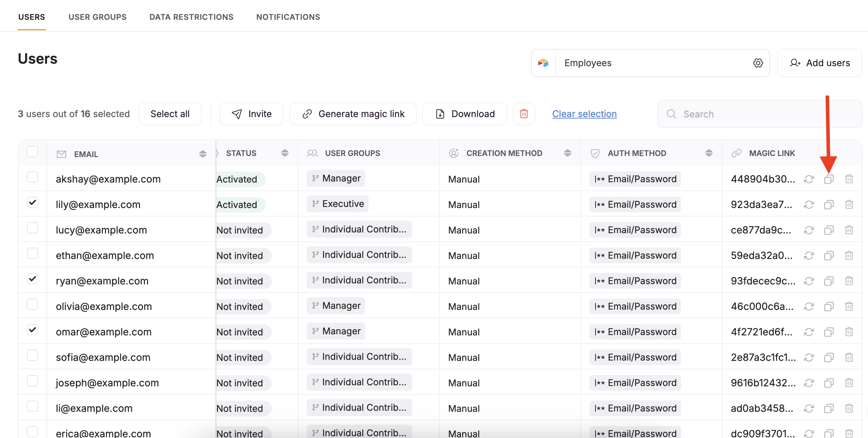Sort table by Email column arrows

click(x=203, y=154)
